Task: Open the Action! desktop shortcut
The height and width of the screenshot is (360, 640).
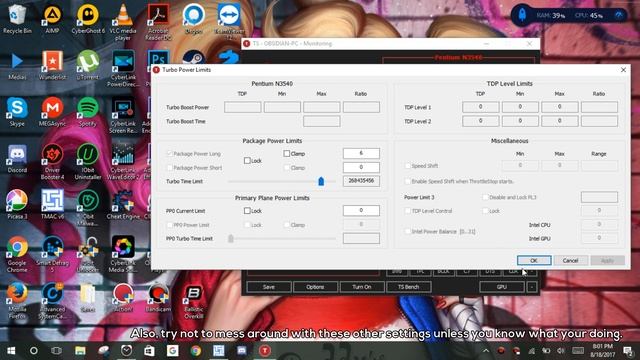Action: 123,297
